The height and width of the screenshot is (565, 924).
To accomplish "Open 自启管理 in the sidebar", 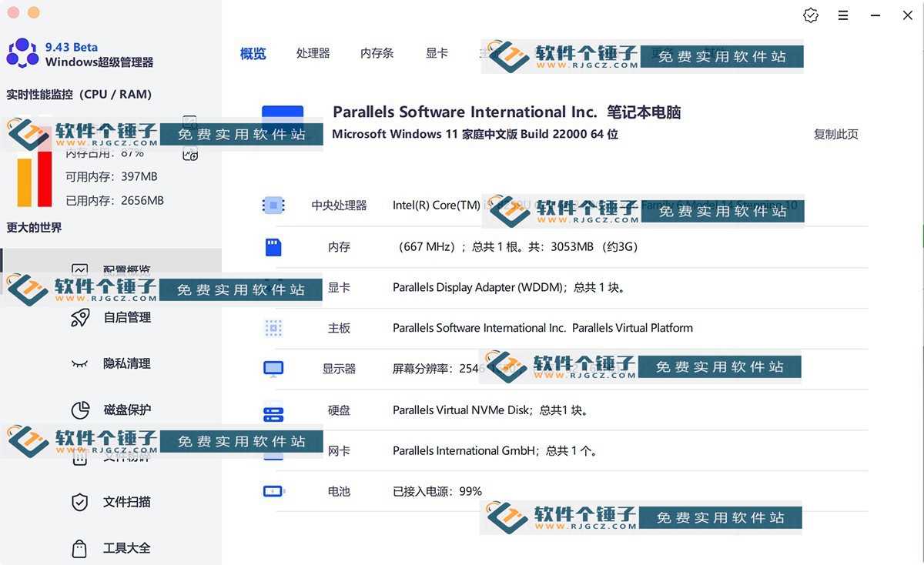I will pyautogui.click(x=127, y=317).
